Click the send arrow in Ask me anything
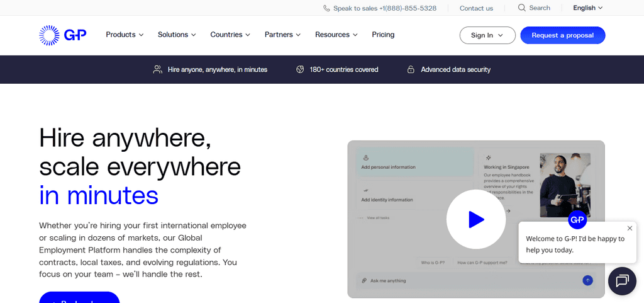644x303 pixels. coord(588,280)
